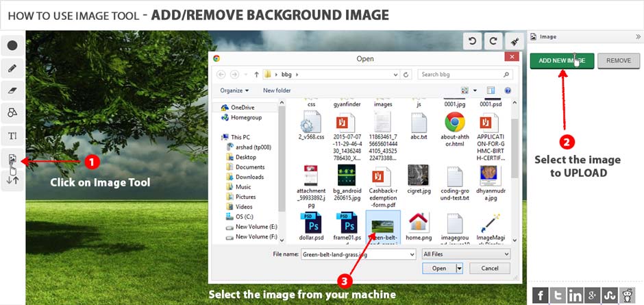Collapse the Image panel with double chevron
Viewport: 644px width, 305px height.
pyautogui.click(x=638, y=36)
